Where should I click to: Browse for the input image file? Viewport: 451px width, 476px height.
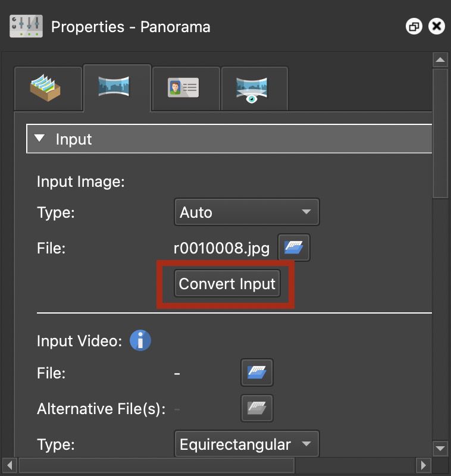point(294,248)
